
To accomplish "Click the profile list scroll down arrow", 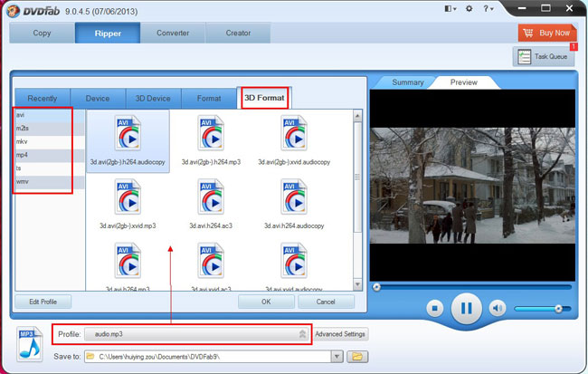I will coord(357,284).
